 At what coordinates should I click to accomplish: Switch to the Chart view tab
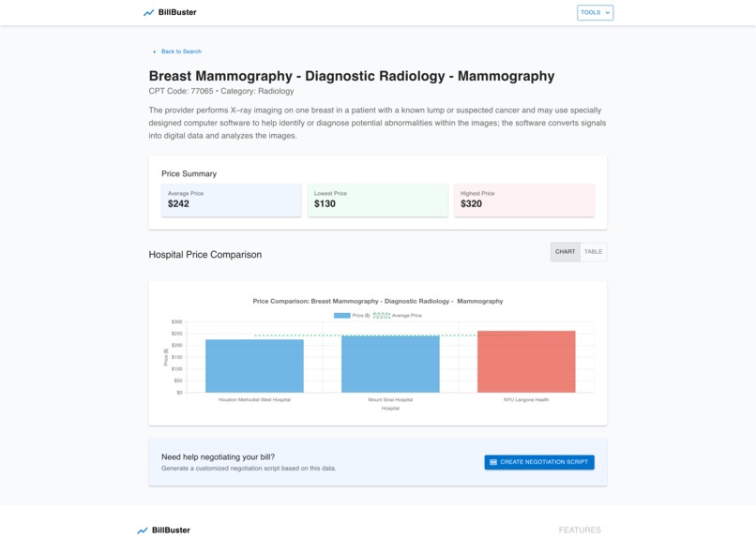point(565,252)
